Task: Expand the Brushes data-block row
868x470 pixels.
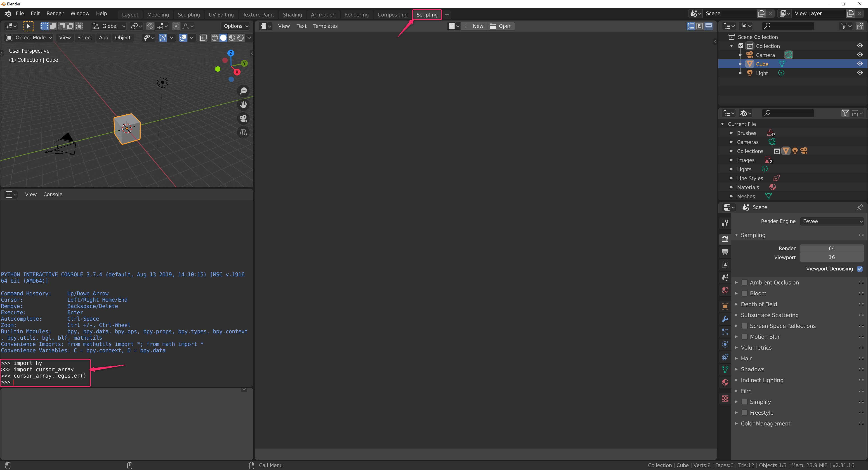Action: 731,133
